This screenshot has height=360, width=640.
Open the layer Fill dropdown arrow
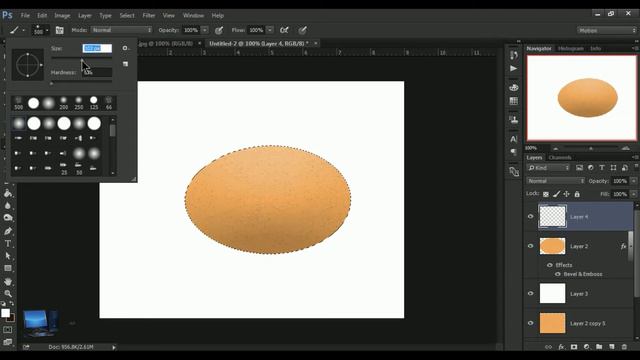tap(633, 194)
